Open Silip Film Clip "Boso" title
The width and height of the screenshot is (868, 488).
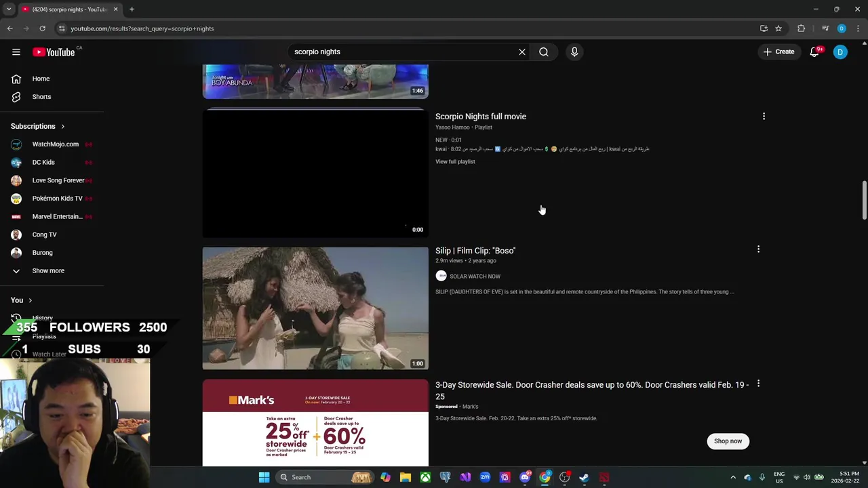[x=475, y=251]
